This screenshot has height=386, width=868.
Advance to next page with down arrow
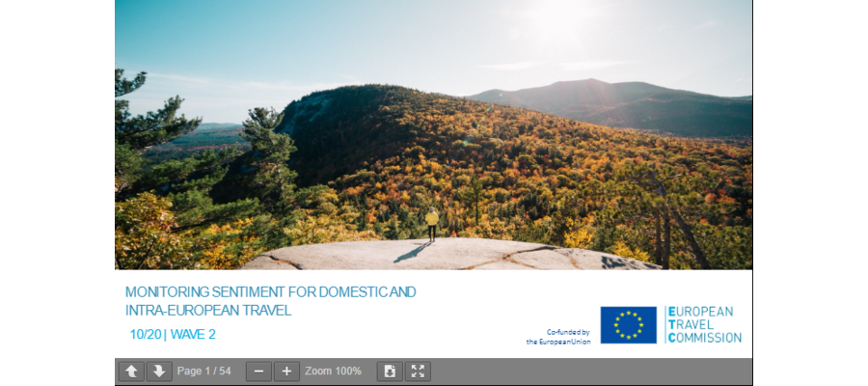pos(159,372)
